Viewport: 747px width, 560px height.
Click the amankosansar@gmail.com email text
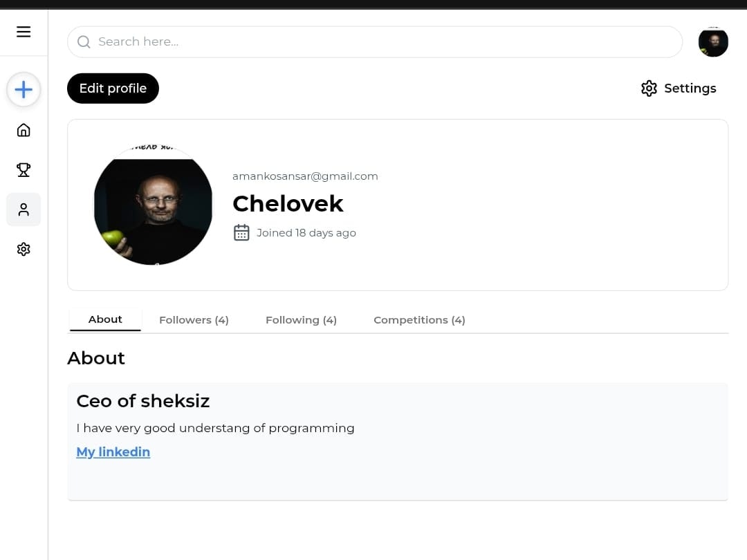306,176
